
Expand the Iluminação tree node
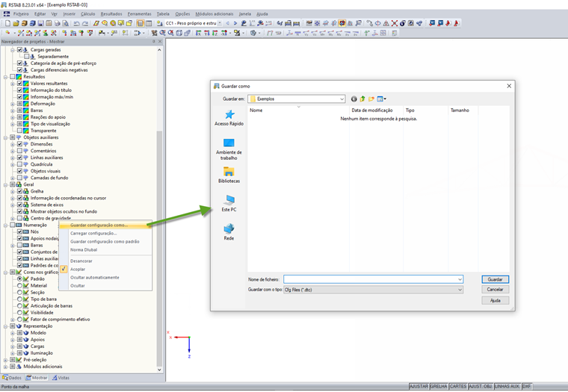pos(13,353)
